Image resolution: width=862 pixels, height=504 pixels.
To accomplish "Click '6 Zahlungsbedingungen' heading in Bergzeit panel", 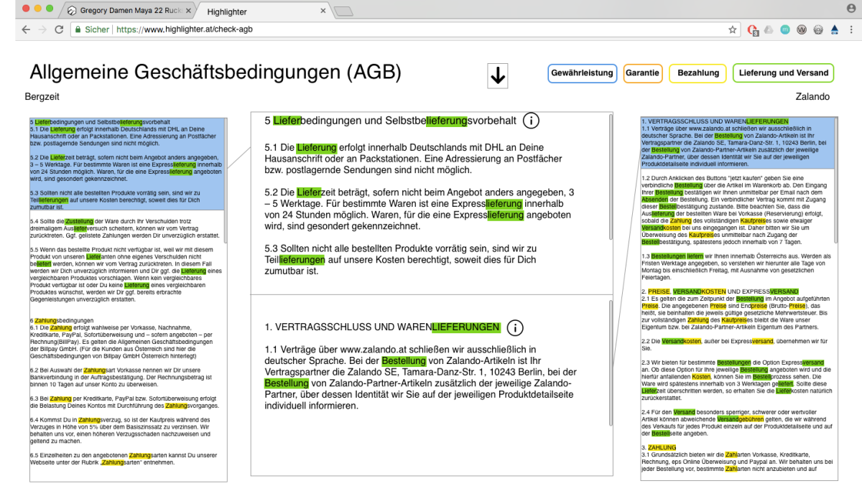I will [x=62, y=320].
